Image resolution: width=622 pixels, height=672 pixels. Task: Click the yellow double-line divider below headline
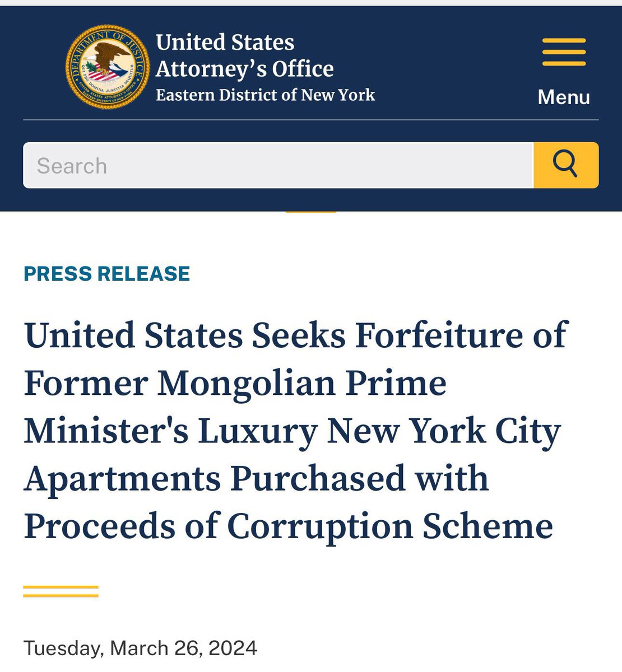[61, 591]
